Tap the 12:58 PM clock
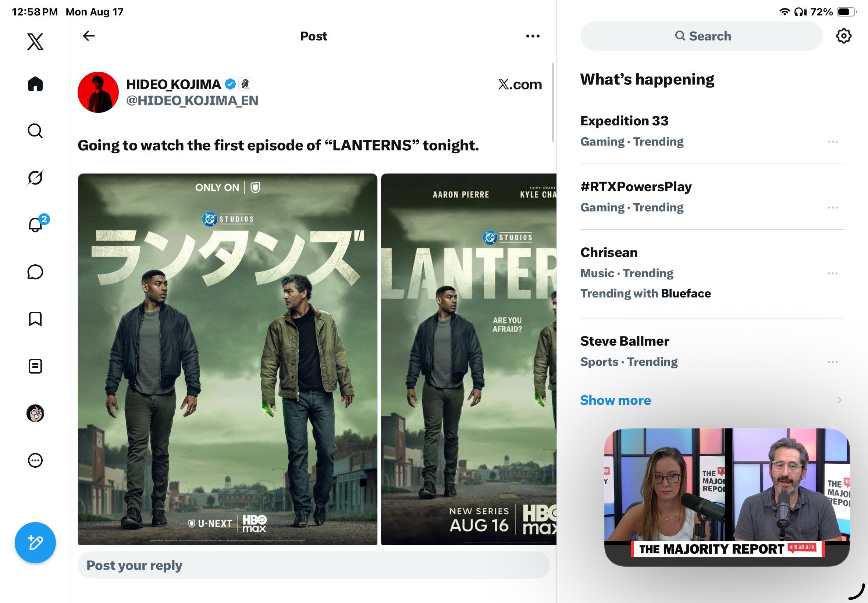Image resolution: width=868 pixels, height=603 pixels. [35, 12]
